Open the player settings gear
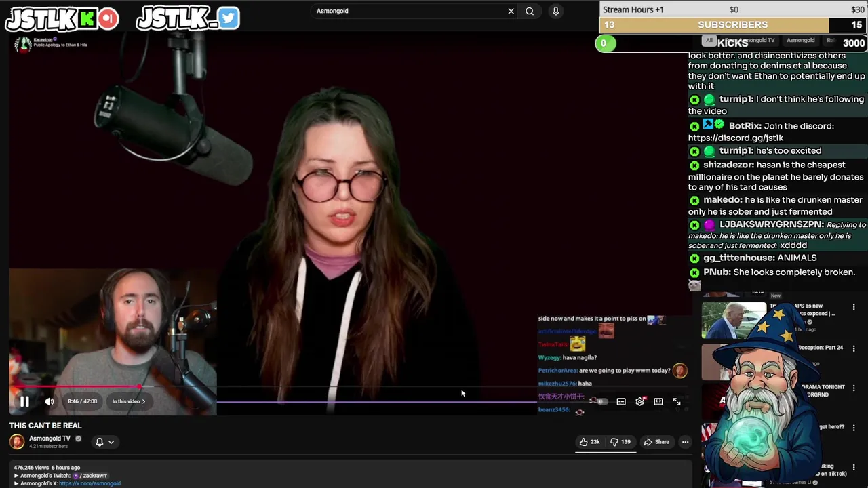The width and height of the screenshot is (868, 488). pos(639,401)
